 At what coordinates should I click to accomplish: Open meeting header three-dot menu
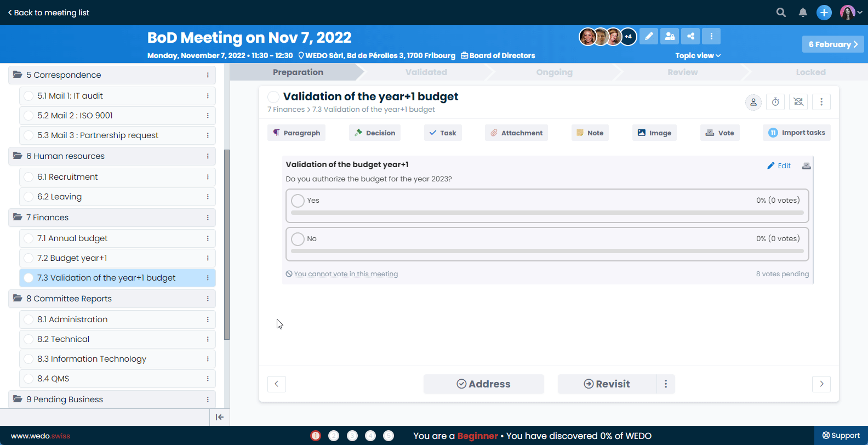(711, 36)
